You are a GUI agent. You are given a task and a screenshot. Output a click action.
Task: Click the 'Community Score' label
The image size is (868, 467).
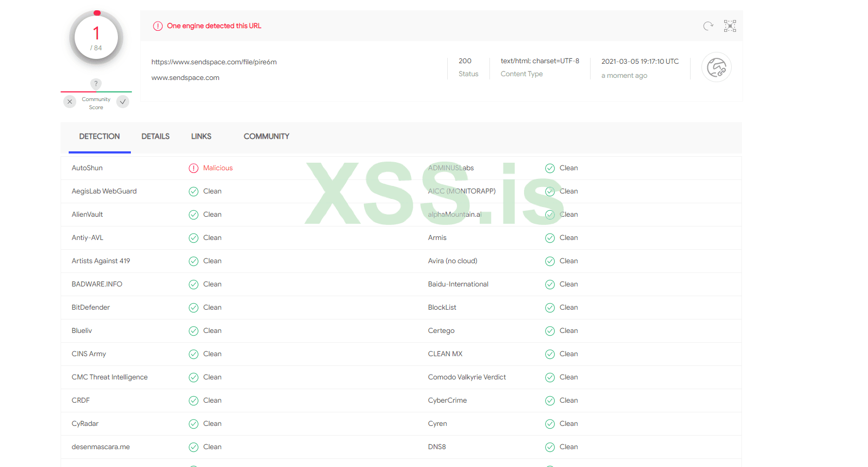[x=96, y=103]
